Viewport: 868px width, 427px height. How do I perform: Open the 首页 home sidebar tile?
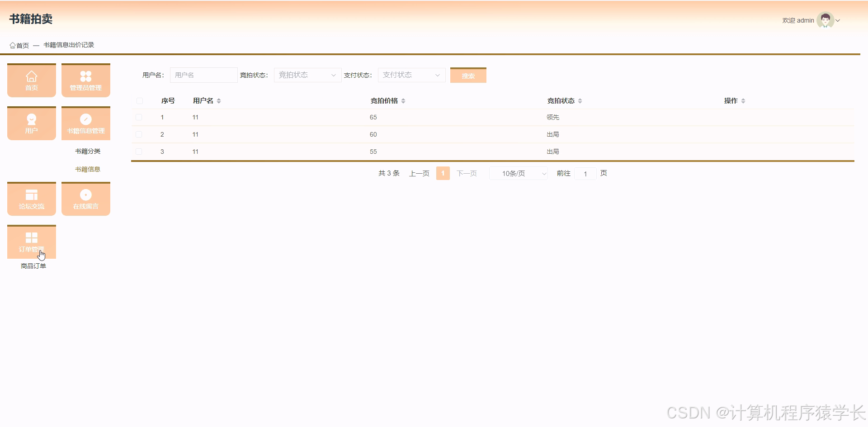click(x=32, y=81)
